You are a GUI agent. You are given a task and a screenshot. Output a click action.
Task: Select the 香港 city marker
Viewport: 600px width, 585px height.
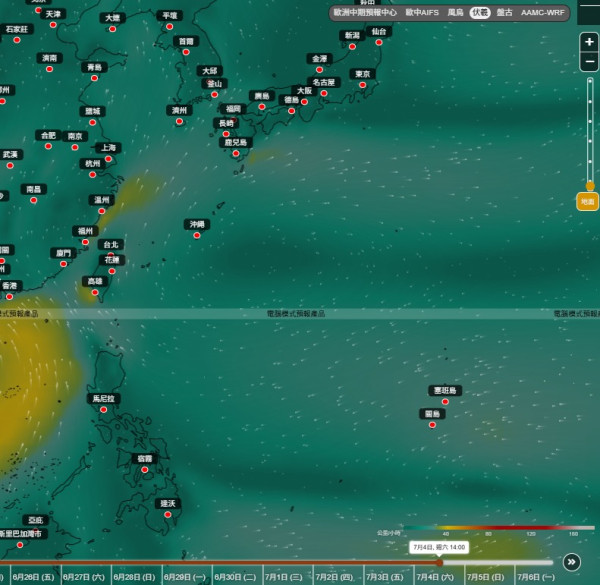pyautogui.click(x=10, y=297)
